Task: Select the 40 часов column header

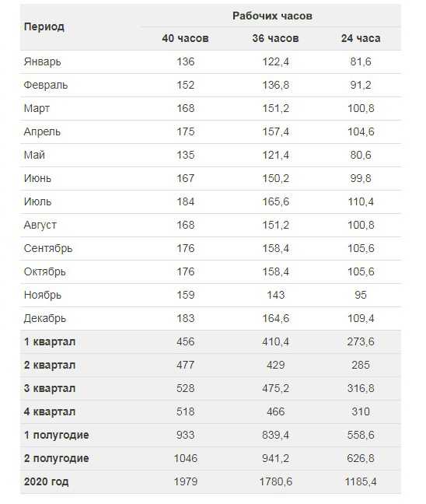Action: click(x=185, y=38)
